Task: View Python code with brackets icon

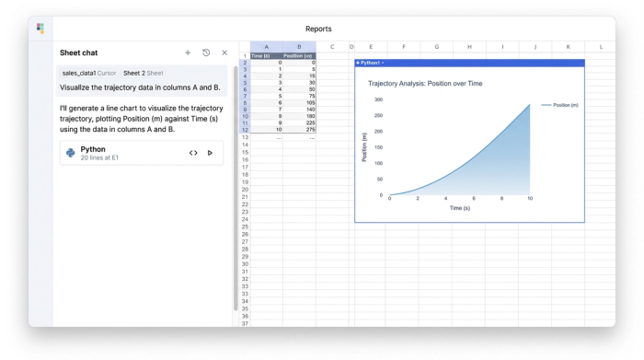Action: click(x=193, y=153)
